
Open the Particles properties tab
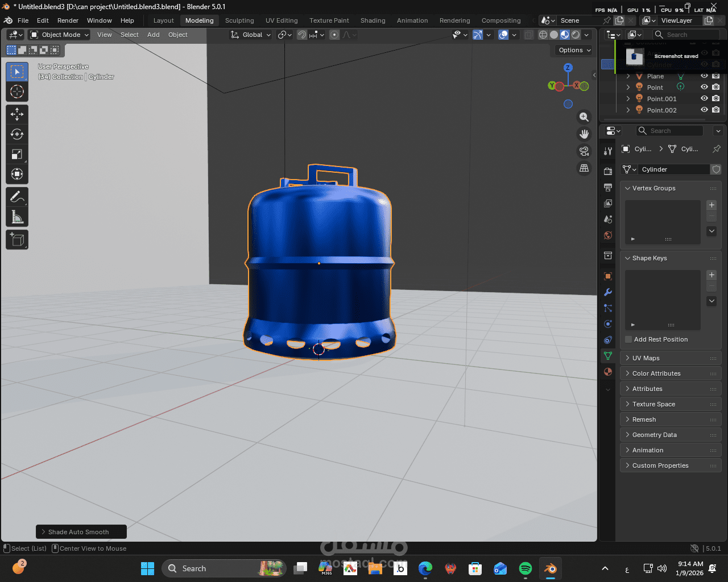[x=608, y=308]
